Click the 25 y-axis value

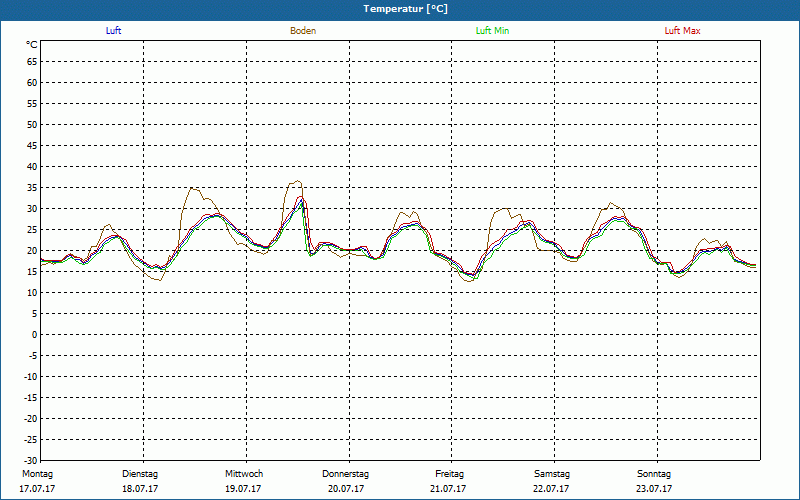coord(32,230)
